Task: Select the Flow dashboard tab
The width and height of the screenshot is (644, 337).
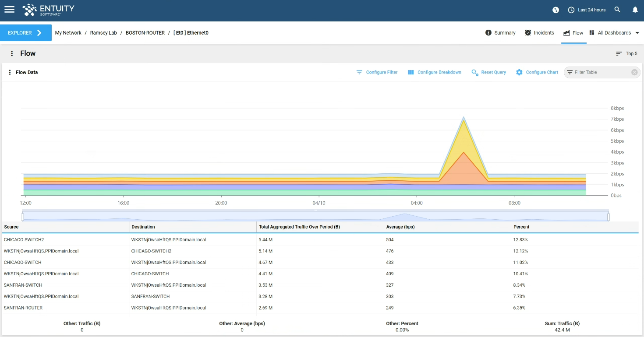Action: [573, 33]
